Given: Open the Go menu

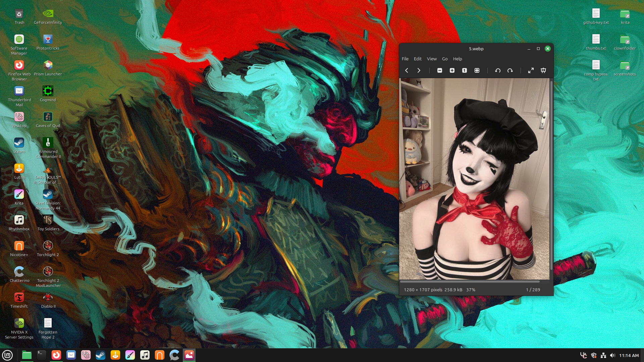Looking at the screenshot, I should pos(445,59).
